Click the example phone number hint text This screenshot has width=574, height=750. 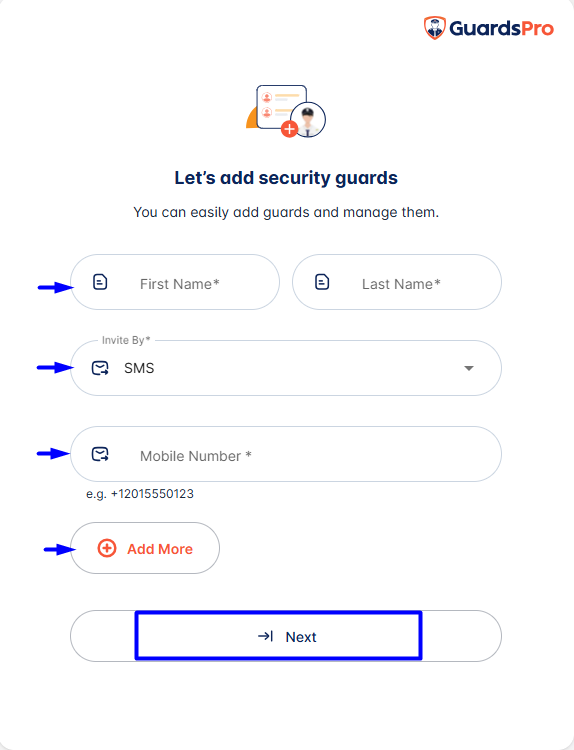[140, 494]
